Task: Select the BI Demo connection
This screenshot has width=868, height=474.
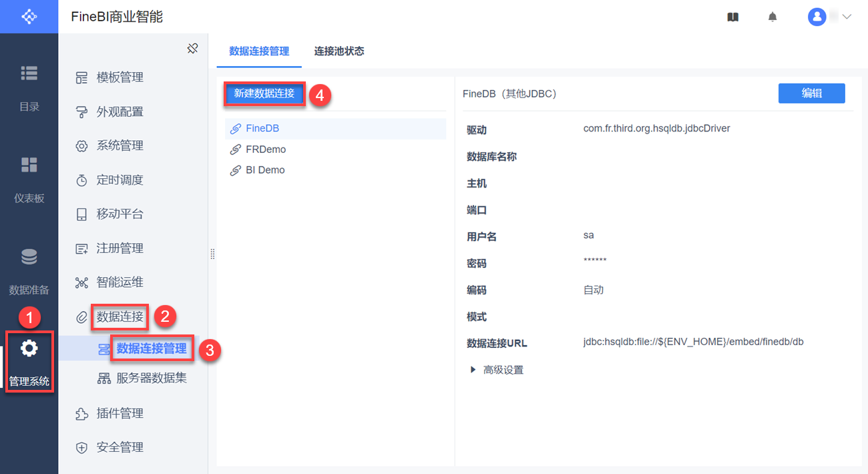Action: click(335, 170)
